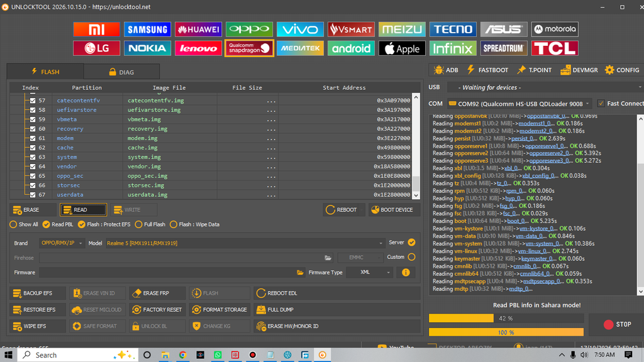Image resolution: width=644 pixels, height=362 pixels.
Task: Click the firmware info icon
Action: point(406,273)
